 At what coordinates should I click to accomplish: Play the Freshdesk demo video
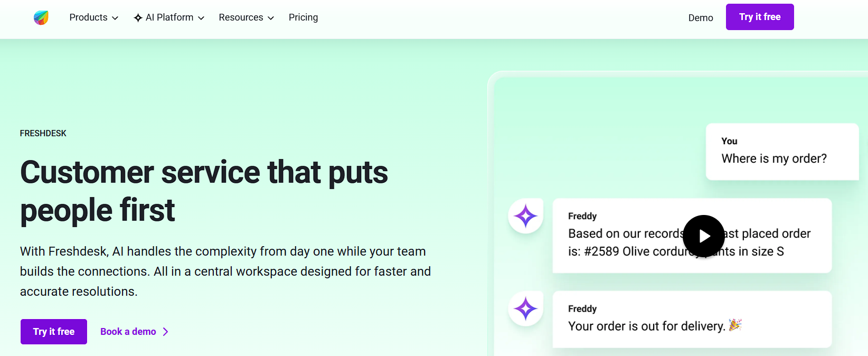tap(704, 236)
